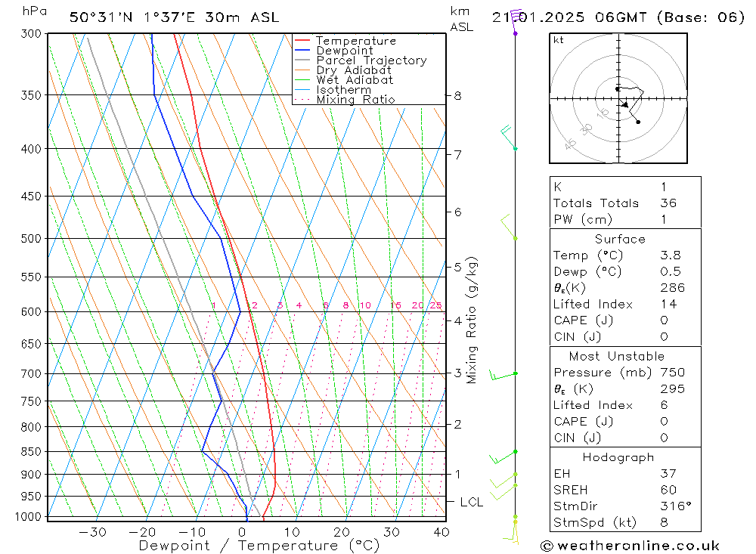
Task: Select the Parcel Trajectory legend label
Action: [371, 60]
